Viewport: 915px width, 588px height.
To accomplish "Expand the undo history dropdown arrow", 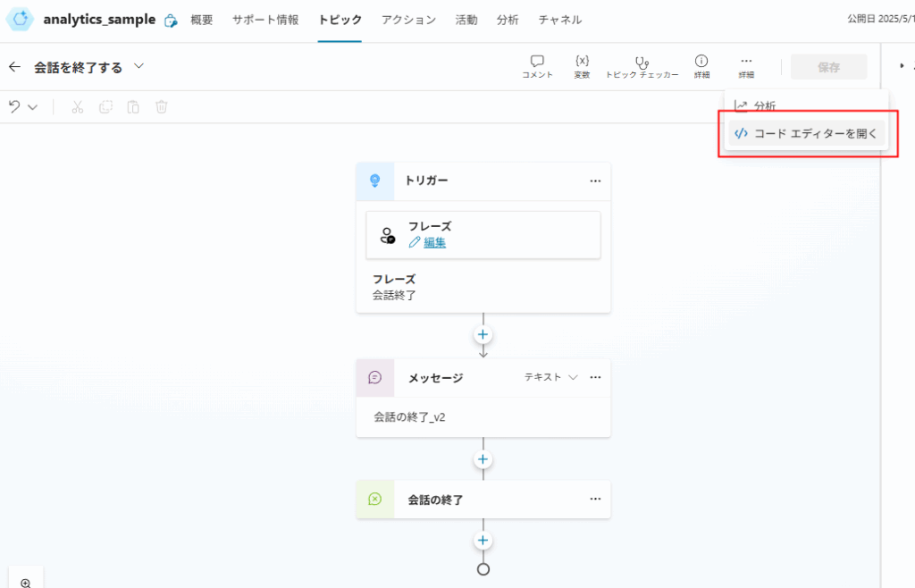I will tap(33, 107).
